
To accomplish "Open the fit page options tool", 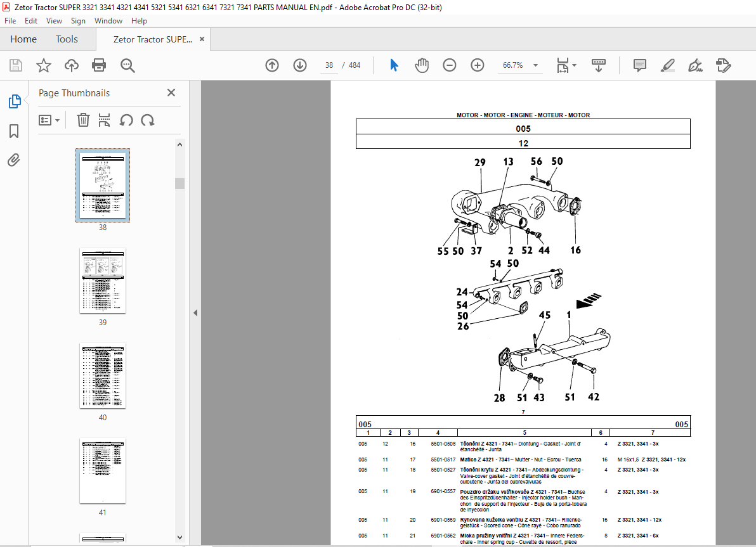I will click(563, 65).
